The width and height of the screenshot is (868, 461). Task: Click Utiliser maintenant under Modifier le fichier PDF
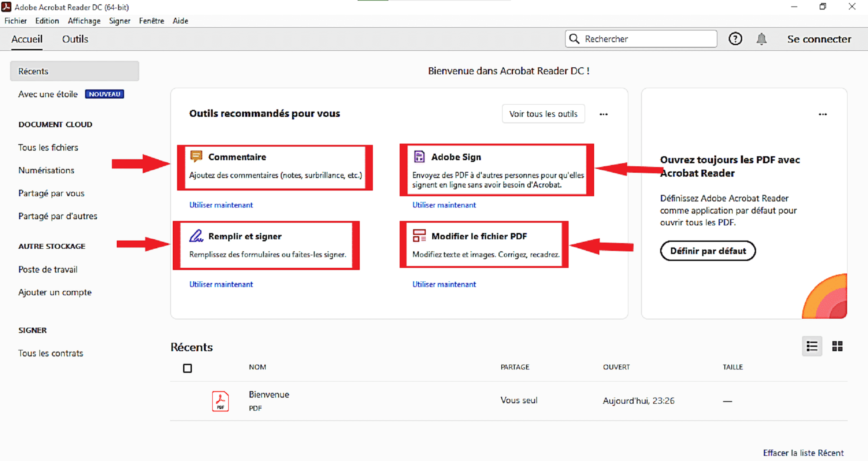point(444,284)
